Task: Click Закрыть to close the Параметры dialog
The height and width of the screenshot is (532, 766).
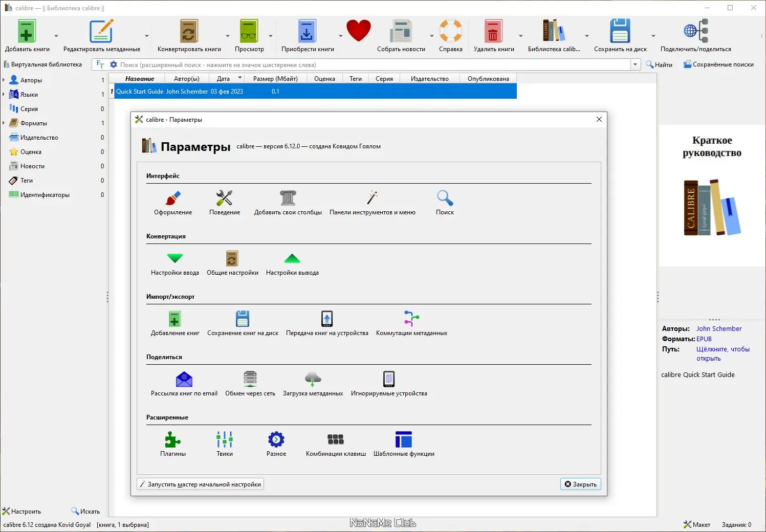Action: [x=581, y=484]
